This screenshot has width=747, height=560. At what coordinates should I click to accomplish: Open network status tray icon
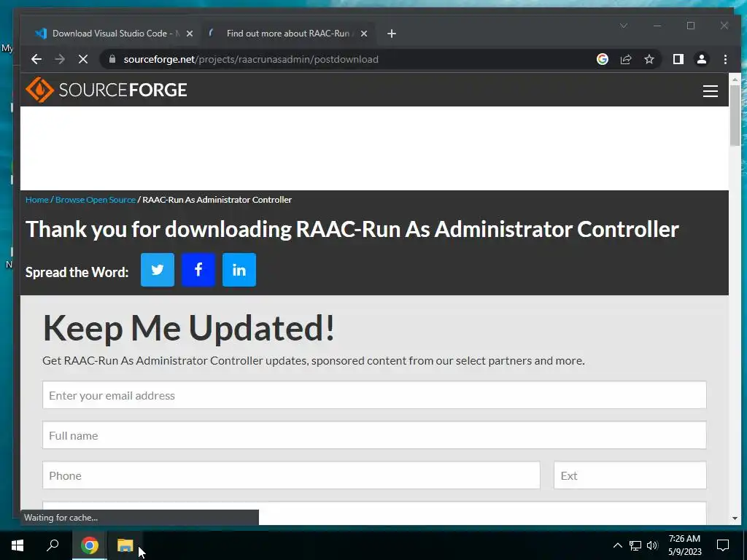point(635,545)
